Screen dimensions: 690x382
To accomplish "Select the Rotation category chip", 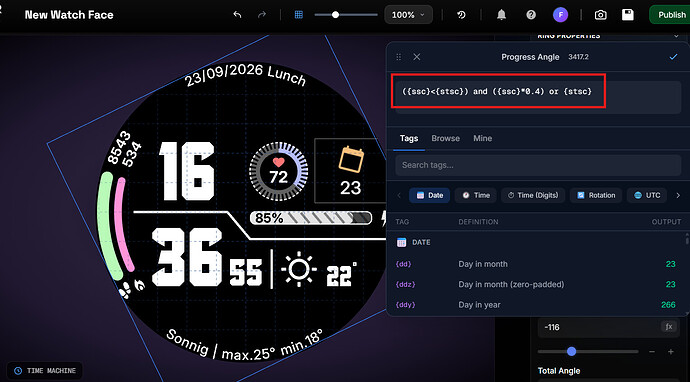I will [x=596, y=195].
